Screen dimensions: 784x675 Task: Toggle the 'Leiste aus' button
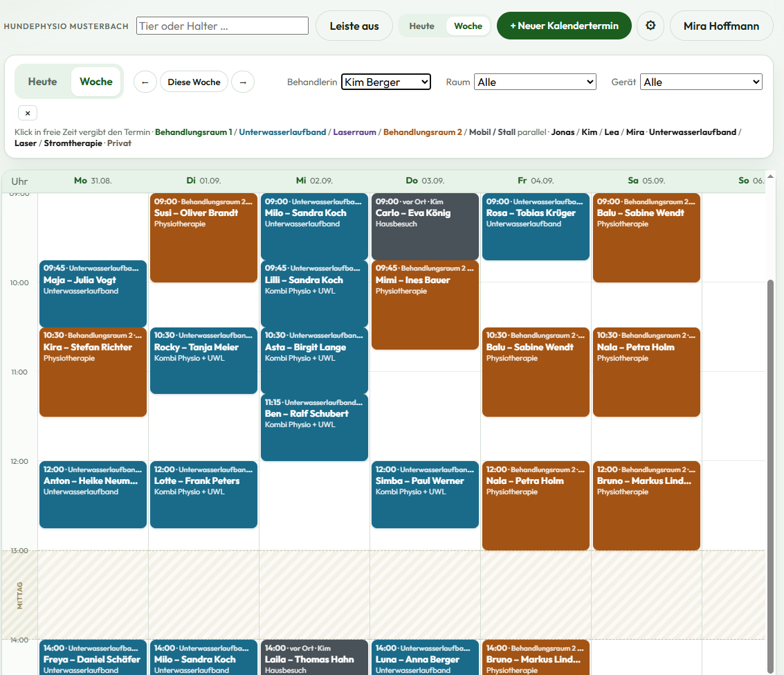point(354,26)
